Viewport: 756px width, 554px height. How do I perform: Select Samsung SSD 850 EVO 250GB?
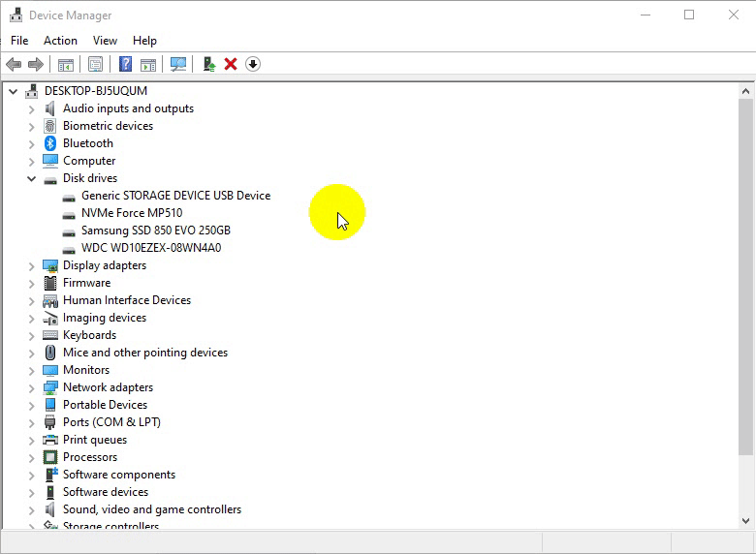[156, 231]
